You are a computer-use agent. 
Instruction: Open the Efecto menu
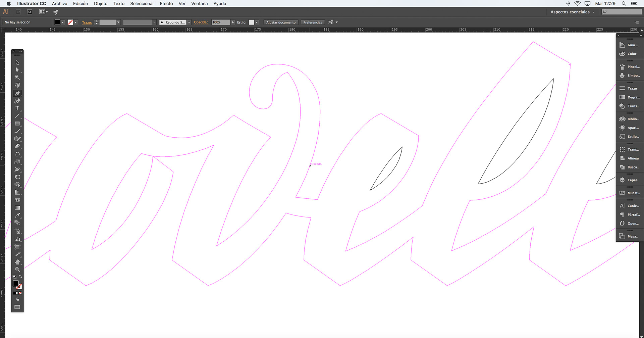166,3
